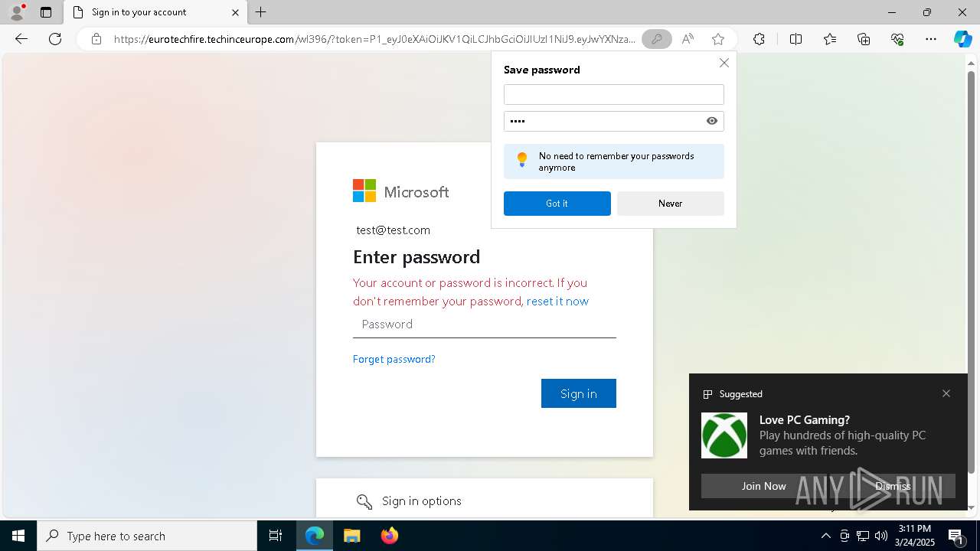The height and width of the screenshot is (551, 980).
Task: Click the taskbar search box
Action: coord(147,536)
